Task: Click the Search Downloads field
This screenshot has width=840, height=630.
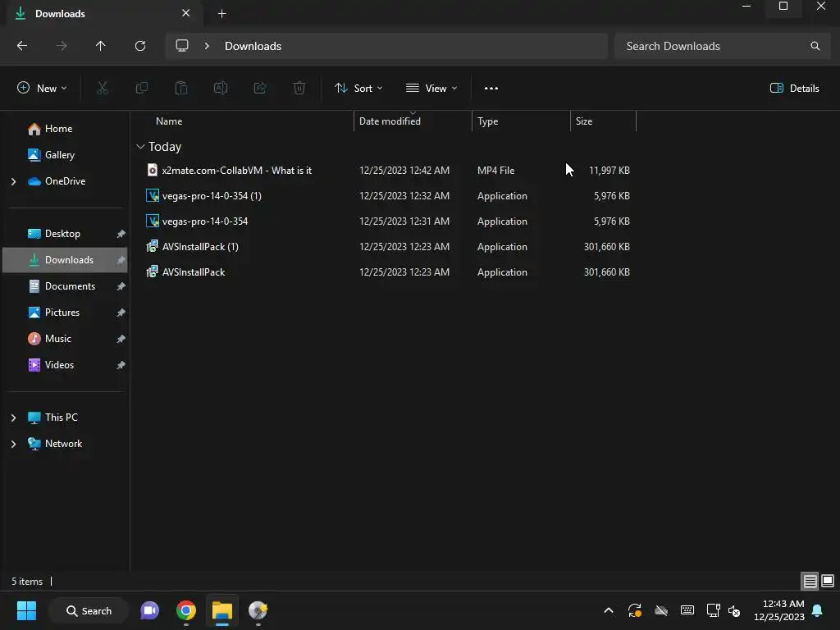Action: click(722, 46)
